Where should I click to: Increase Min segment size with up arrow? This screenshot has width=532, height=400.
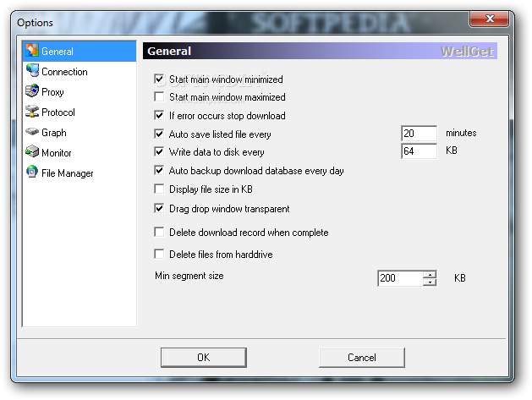pos(430,275)
